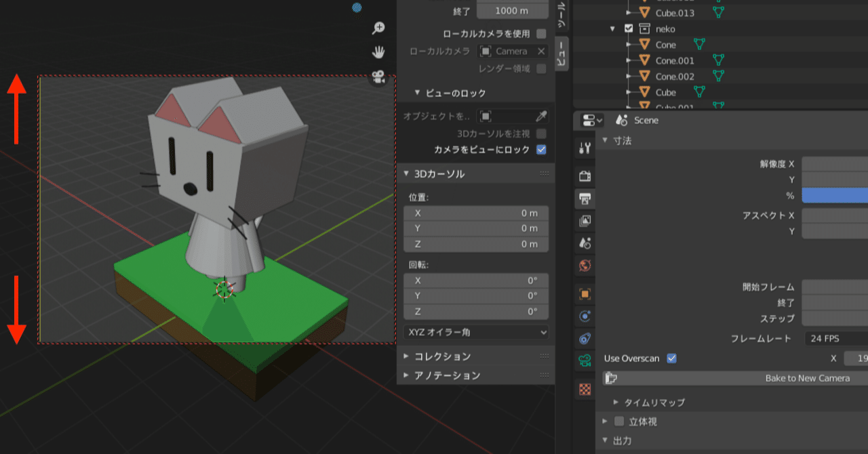The height and width of the screenshot is (454, 868).
Task: Click the ローカルカメラ Camera field
Action: (x=512, y=51)
